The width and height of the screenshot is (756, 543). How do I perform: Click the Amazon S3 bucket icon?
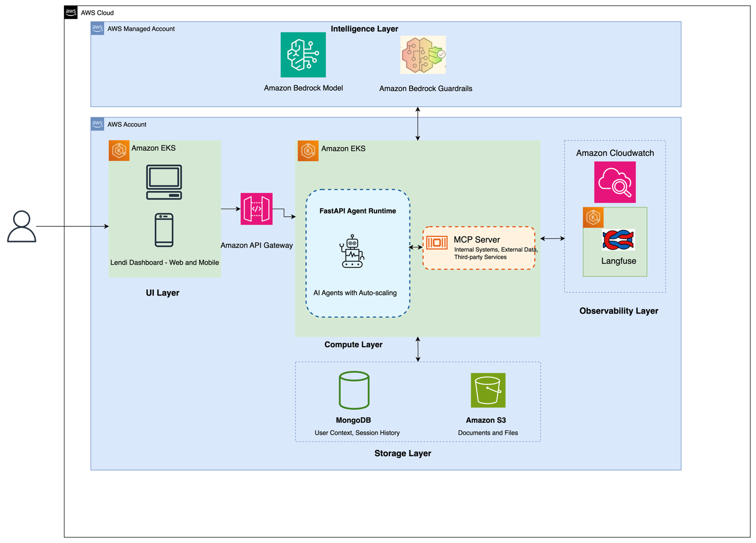pyautogui.click(x=487, y=390)
